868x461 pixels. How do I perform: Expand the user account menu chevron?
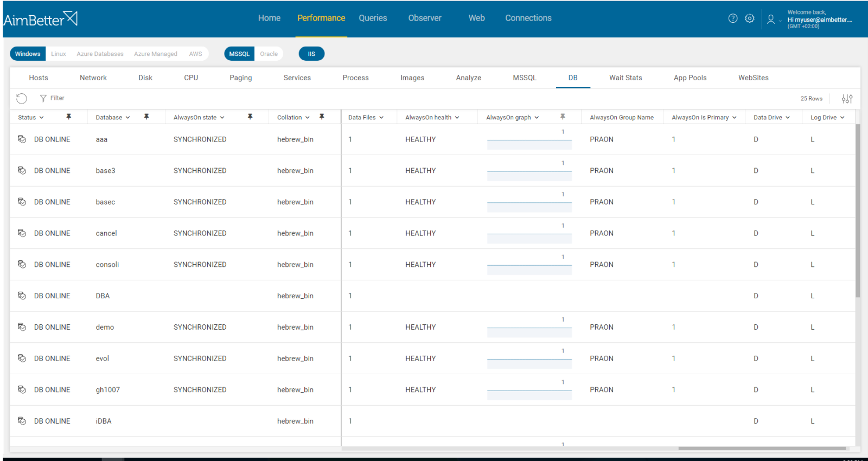(780, 21)
